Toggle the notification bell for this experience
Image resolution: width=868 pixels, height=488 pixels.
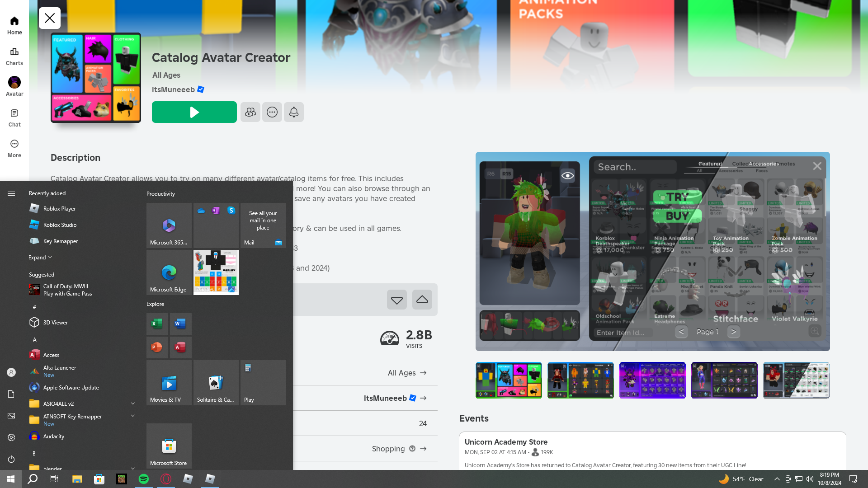click(x=293, y=112)
